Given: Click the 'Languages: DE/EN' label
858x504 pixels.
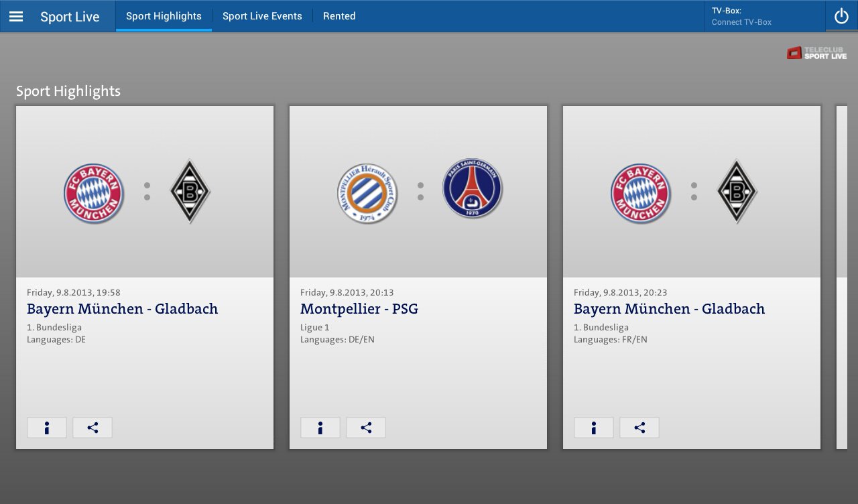Looking at the screenshot, I should point(337,340).
